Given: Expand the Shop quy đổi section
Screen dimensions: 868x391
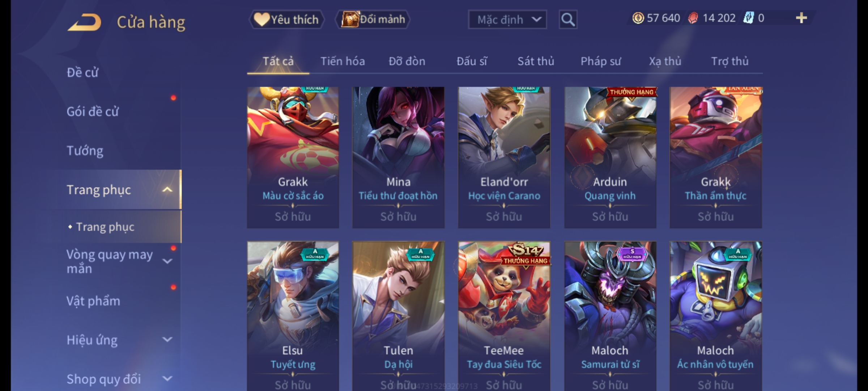Looking at the screenshot, I should click(167, 379).
